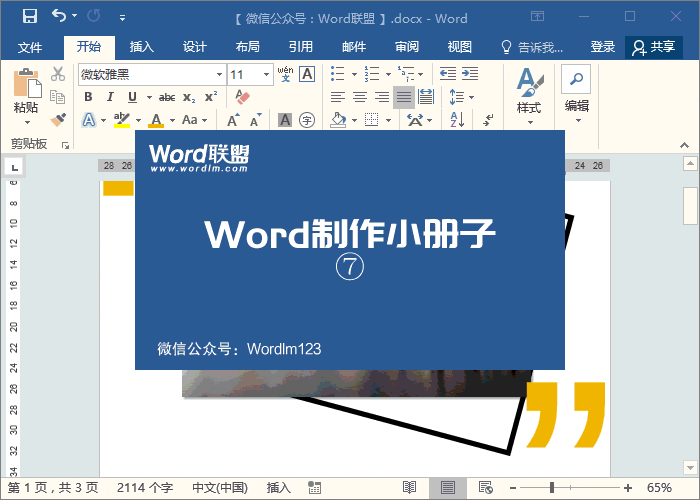Open the Quick Access Toolbar customize menu
Viewport: 700px width, 500px height.
(122, 18)
